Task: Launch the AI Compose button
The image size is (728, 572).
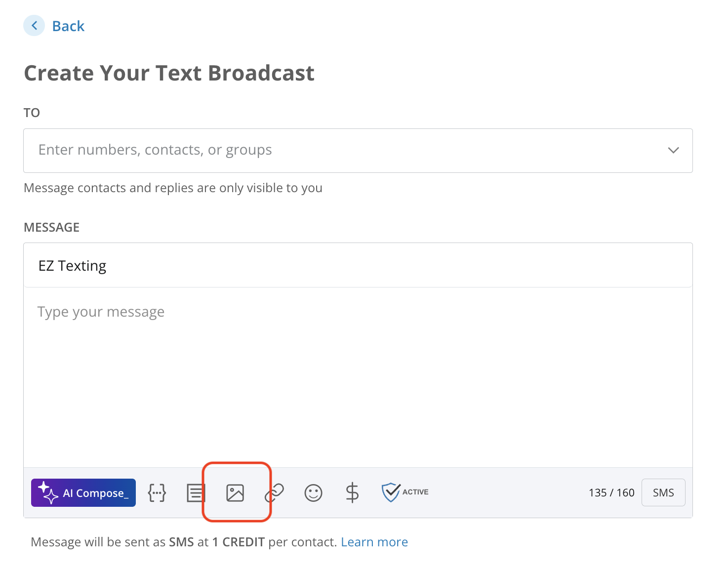Action: point(83,492)
